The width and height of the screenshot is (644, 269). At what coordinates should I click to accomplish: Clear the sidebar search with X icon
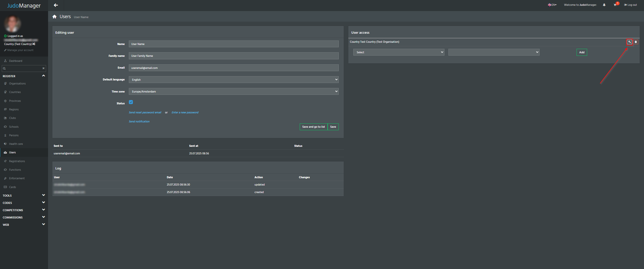click(x=44, y=68)
